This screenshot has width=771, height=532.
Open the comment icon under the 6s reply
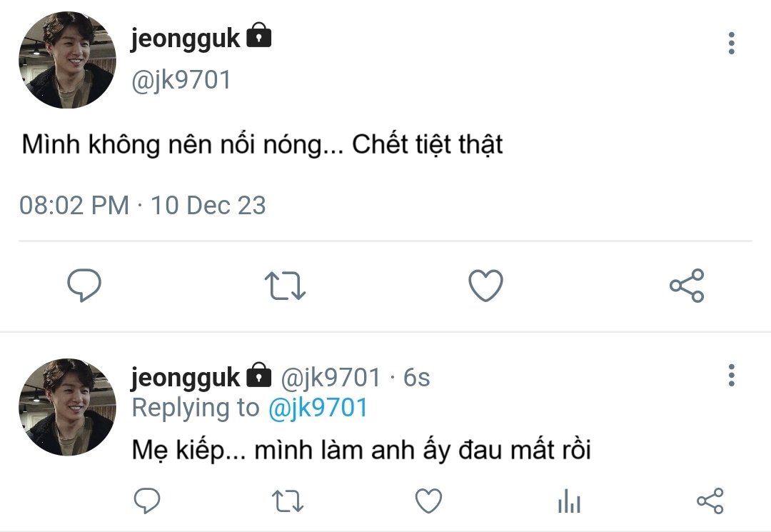[x=147, y=501]
